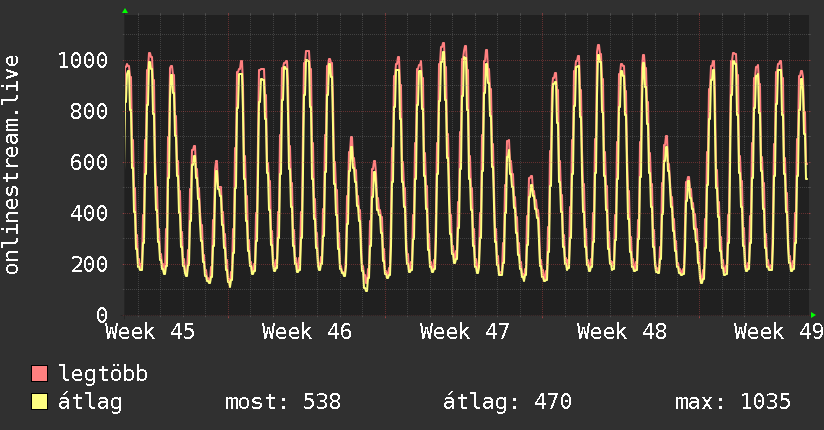This screenshot has width=824, height=430.
Task: Click the 1000 y-axis value label
Action: pos(82,61)
